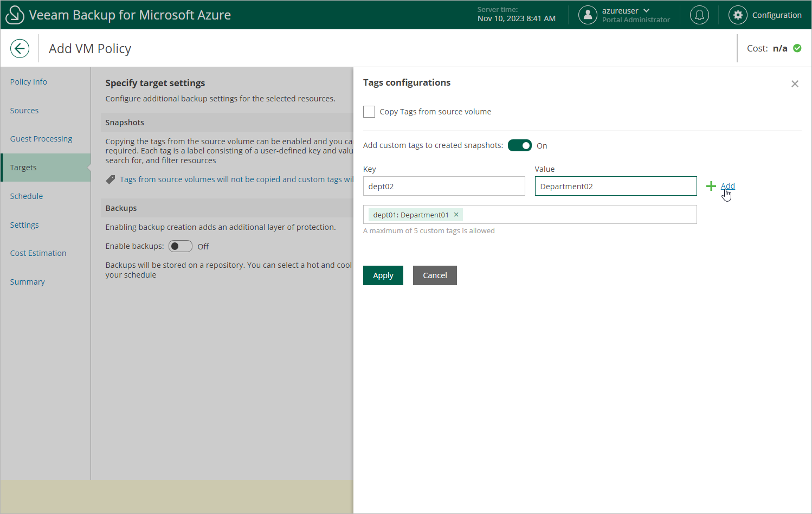Open the Policy Info step
This screenshot has width=812, height=514.
pos(29,82)
